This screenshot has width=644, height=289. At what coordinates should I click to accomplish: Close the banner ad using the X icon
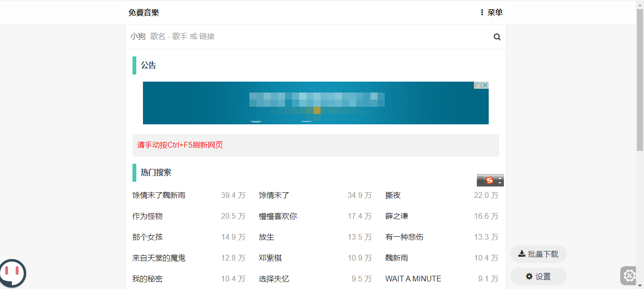coord(485,85)
